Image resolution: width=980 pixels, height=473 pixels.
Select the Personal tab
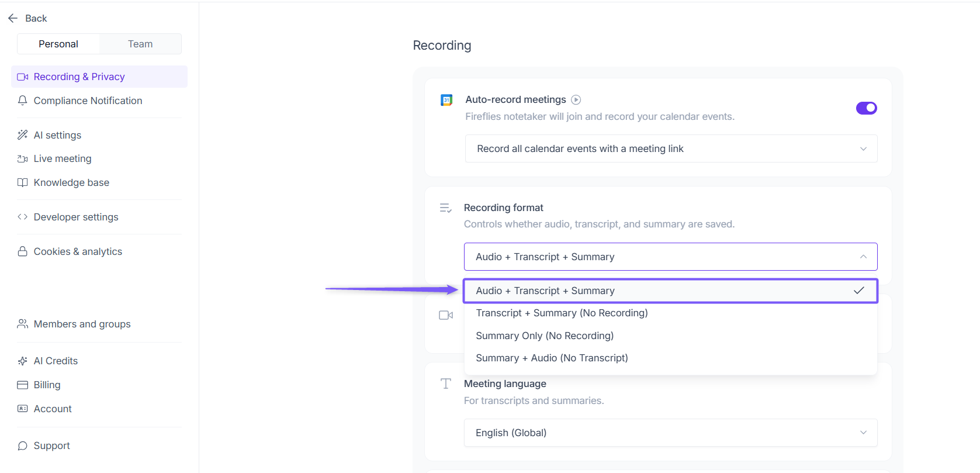pos(58,44)
